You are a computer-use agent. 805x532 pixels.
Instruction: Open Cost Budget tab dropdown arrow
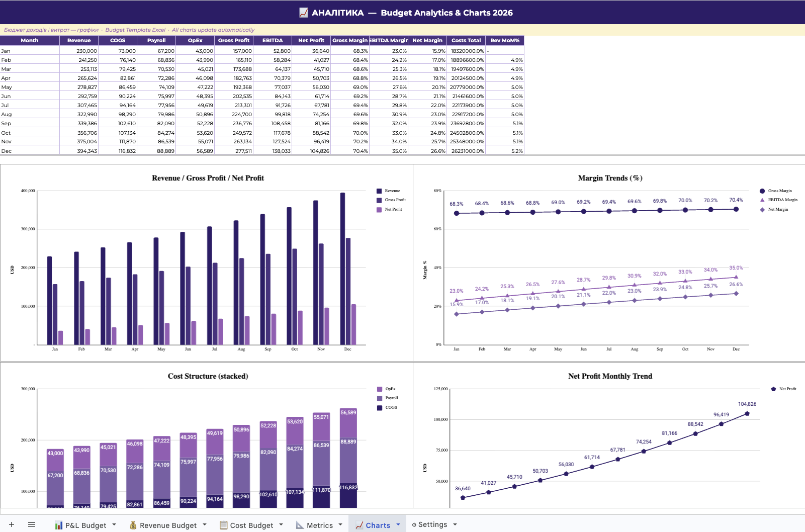coord(281,524)
